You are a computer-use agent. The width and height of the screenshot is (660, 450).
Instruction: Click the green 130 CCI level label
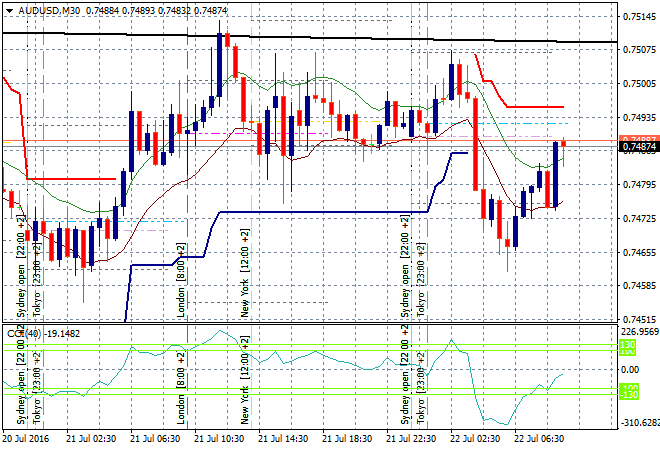pos(628,345)
